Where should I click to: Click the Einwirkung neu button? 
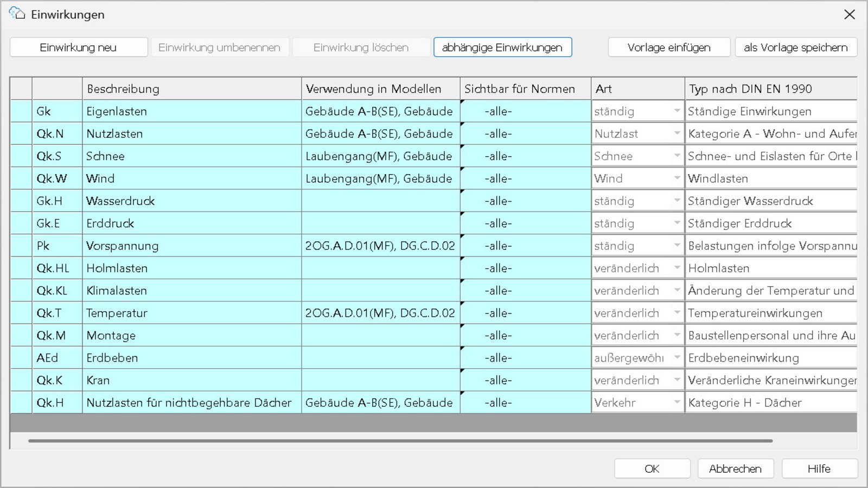[79, 48]
